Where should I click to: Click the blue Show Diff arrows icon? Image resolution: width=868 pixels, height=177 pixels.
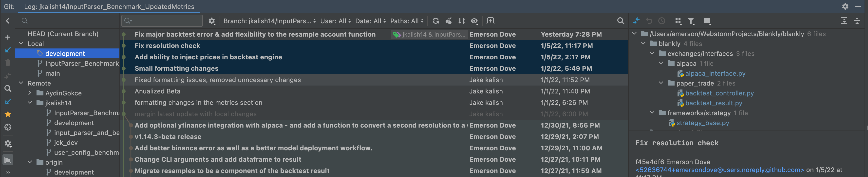point(636,21)
